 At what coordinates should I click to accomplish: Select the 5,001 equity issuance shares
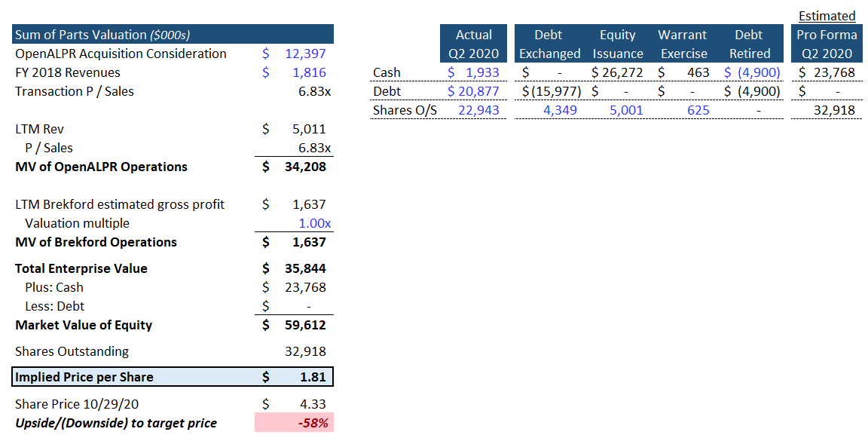pyautogui.click(x=626, y=110)
